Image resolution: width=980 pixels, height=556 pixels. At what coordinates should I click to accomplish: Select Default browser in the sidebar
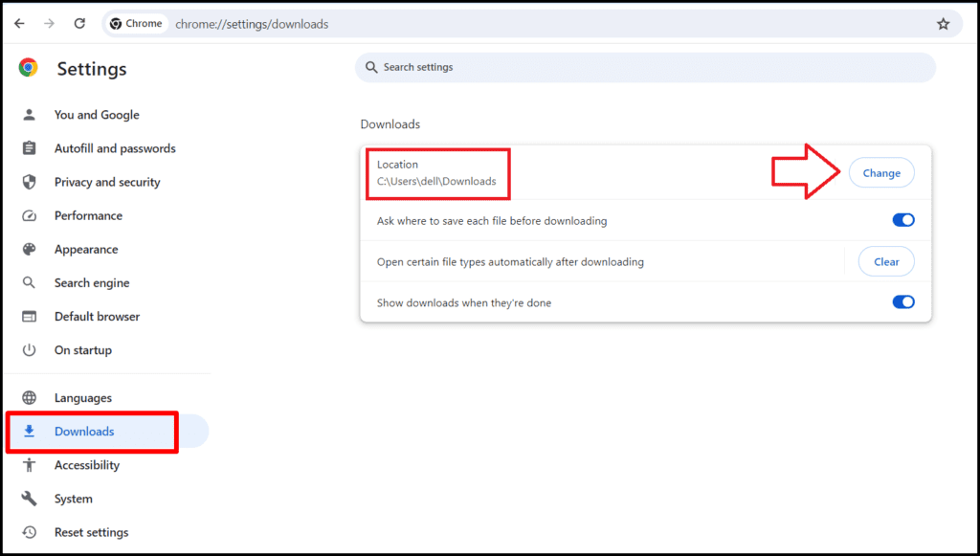[97, 317]
